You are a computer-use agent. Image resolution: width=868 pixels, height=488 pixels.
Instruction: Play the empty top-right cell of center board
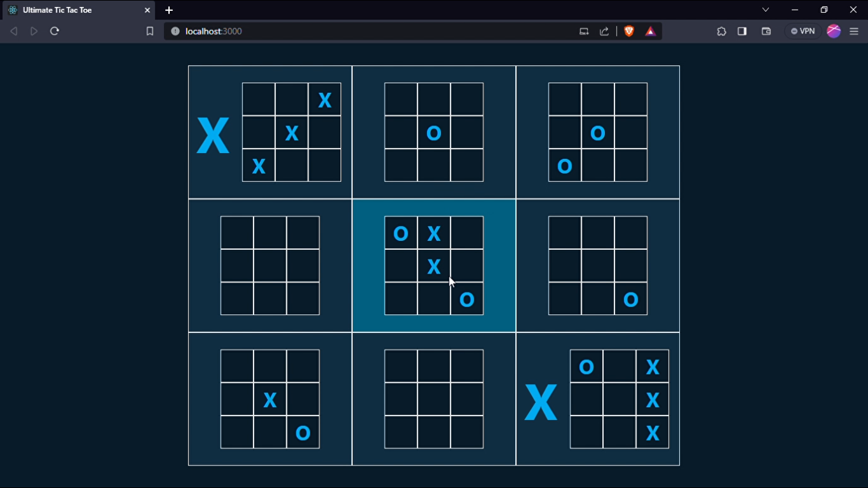click(467, 233)
